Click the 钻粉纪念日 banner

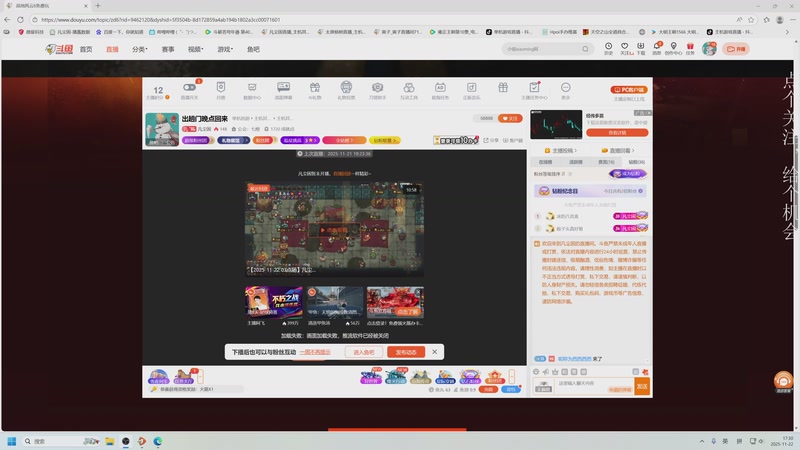click(591, 191)
